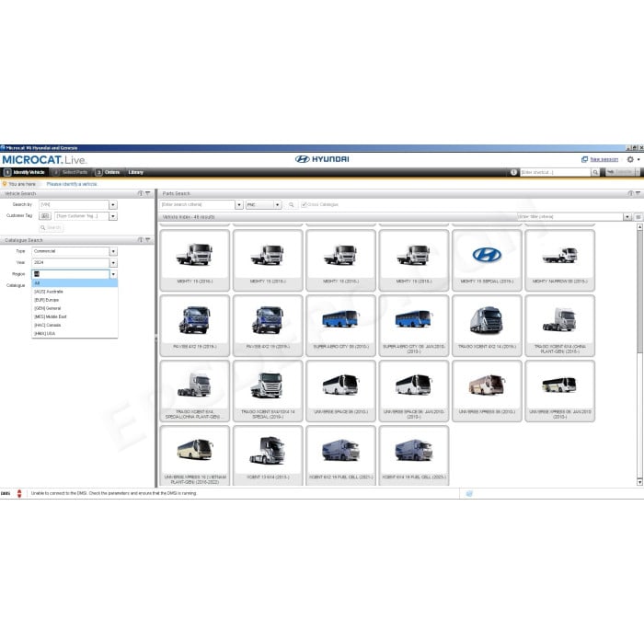Open the filter criteria dropdown arrow

click(627, 217)
